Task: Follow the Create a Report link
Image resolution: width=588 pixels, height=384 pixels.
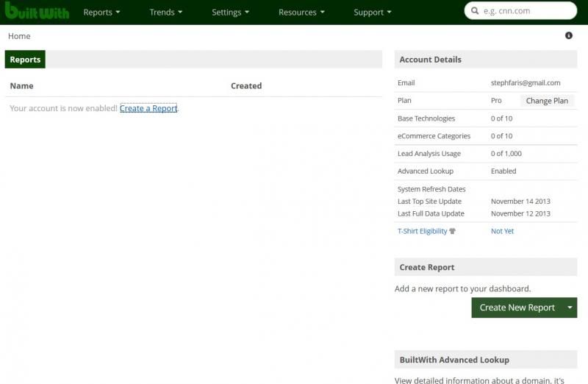Action: click(x=148, y=108)
